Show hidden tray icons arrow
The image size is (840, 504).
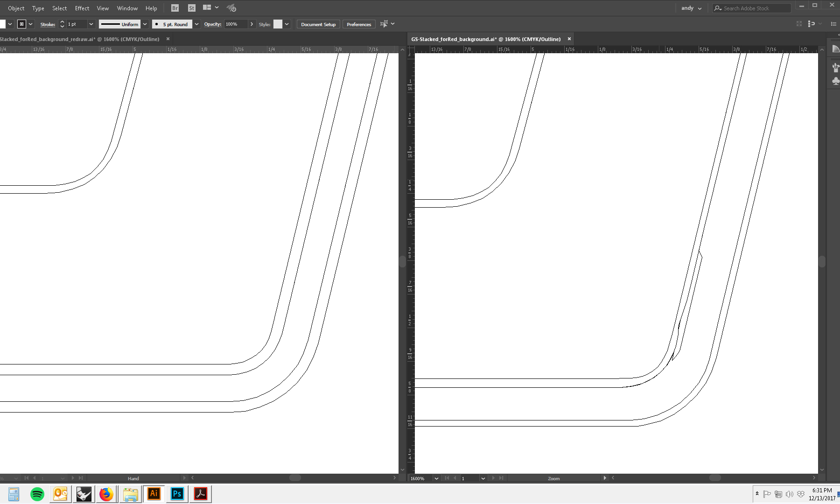(757, 494)
